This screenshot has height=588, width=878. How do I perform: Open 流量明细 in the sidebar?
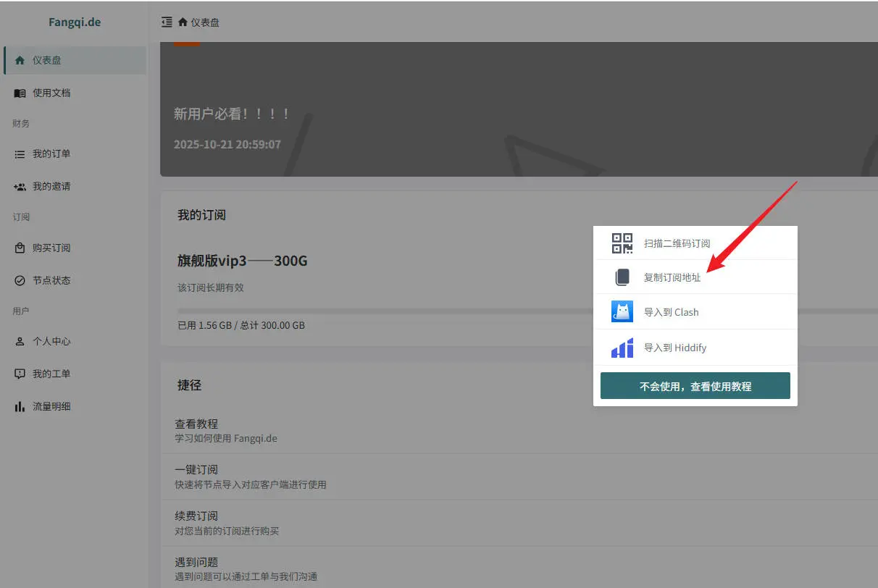click(75, 406)
